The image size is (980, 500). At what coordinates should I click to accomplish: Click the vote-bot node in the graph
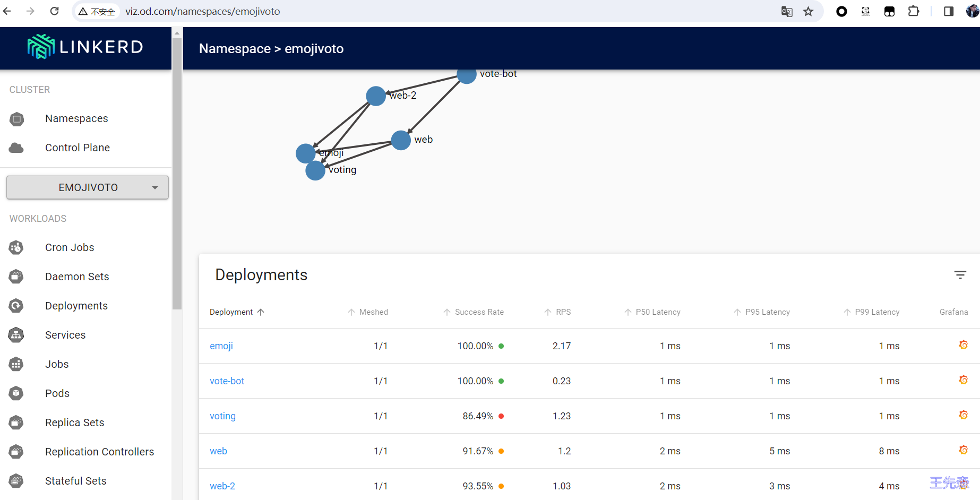click(466, 75)
